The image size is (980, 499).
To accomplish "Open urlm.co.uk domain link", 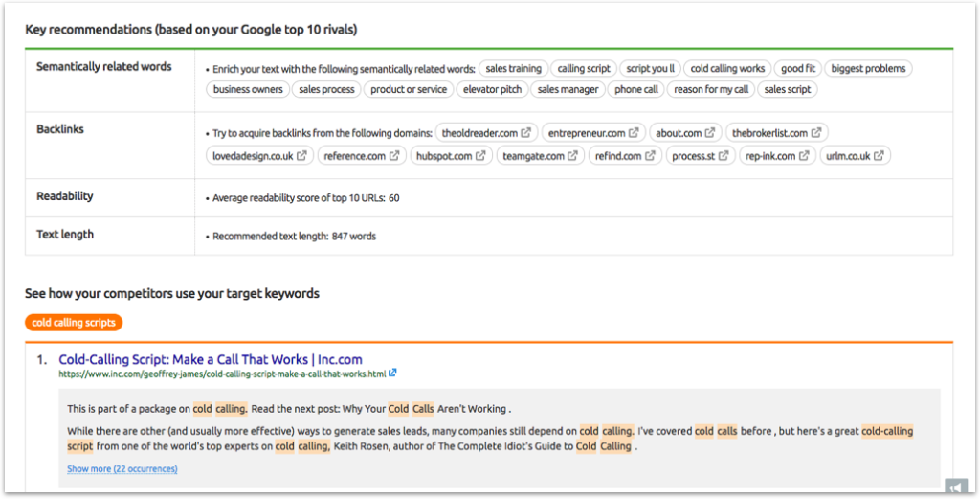I will coord(848,156).
